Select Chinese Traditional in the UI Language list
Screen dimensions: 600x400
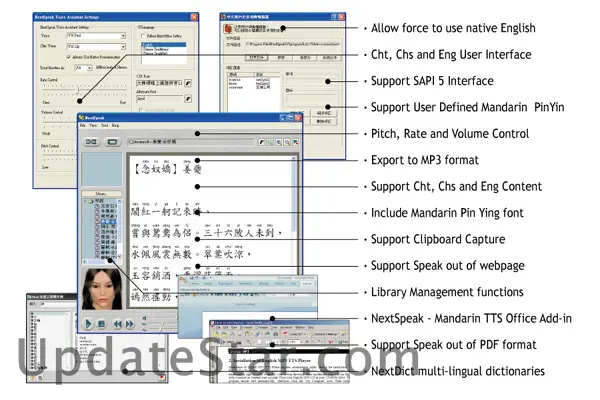[x=164, y=49]
